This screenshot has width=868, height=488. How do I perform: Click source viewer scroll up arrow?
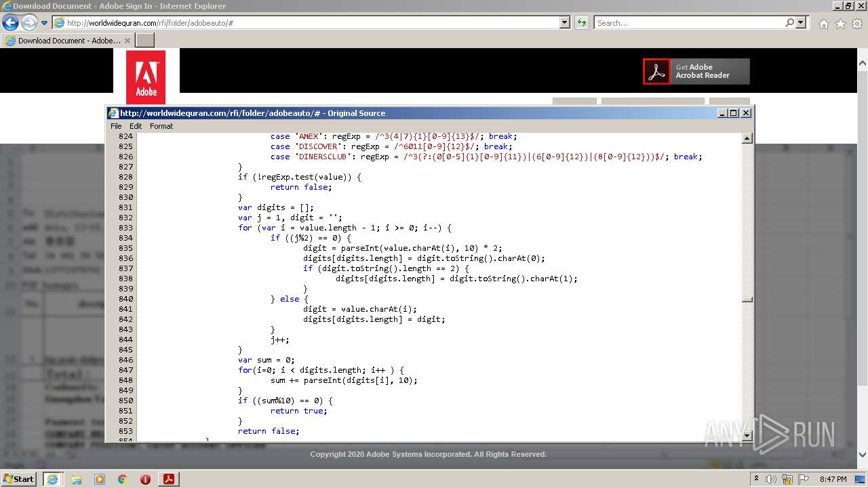747,139
